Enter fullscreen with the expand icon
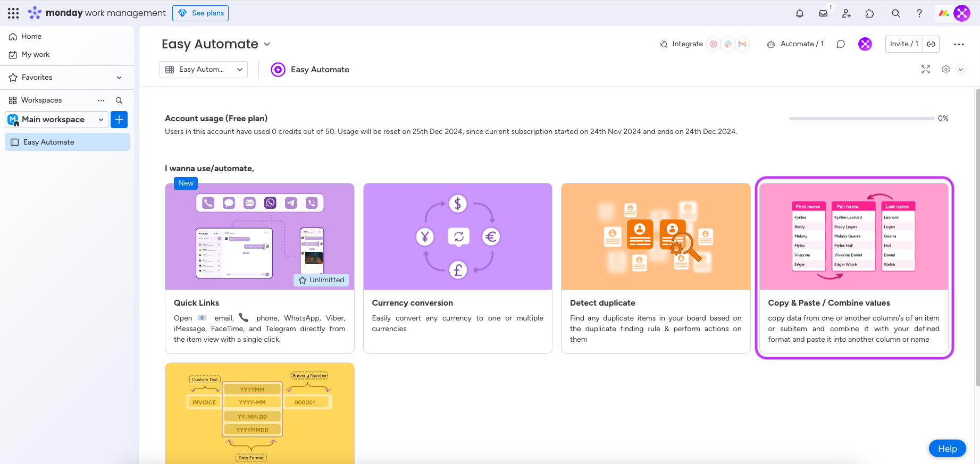Screen dimensions: 980x464 click(x=925, y=70)
